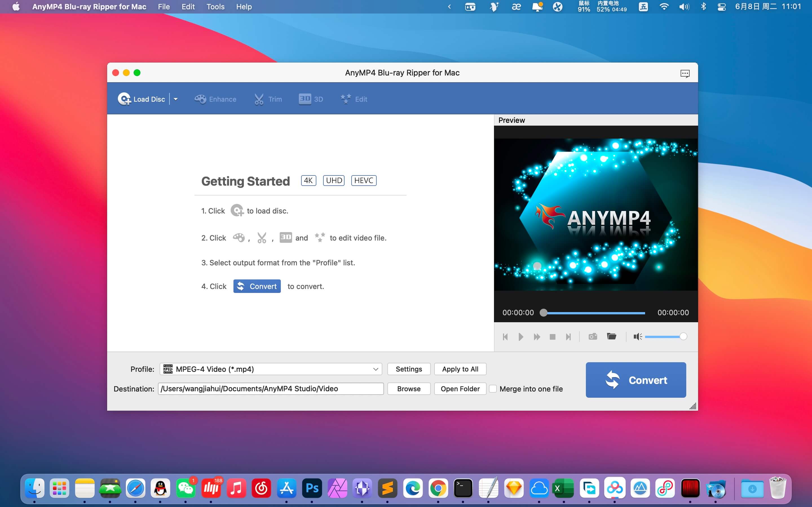Select the Trim scissors tool
The image size is (812, 507).
[x=268, y=99]
